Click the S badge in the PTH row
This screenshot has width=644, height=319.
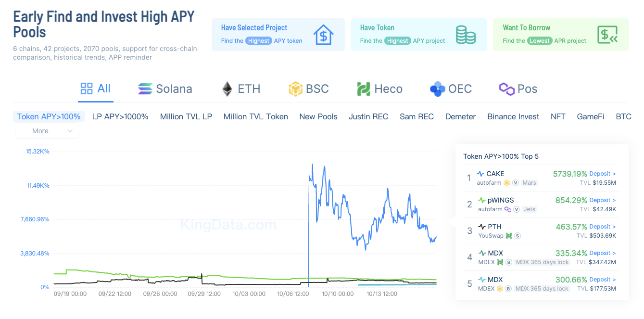click(518, 236)
